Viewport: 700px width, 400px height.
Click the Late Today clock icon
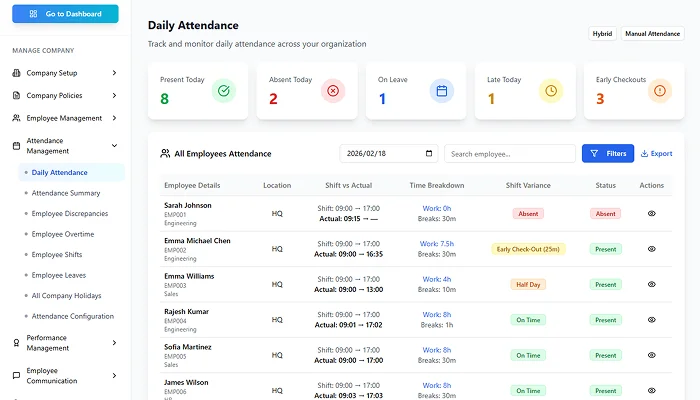click(551, 91)
